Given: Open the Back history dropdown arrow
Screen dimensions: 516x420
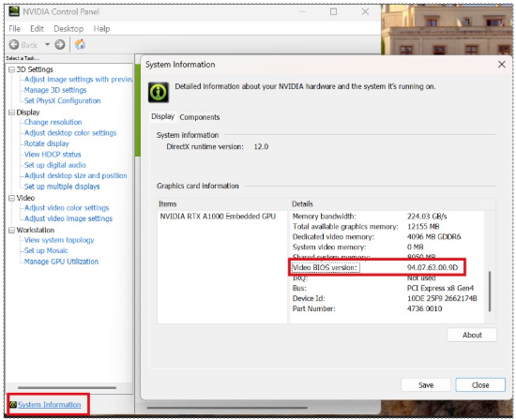Looking at the screenshot, I should [48, 44].
